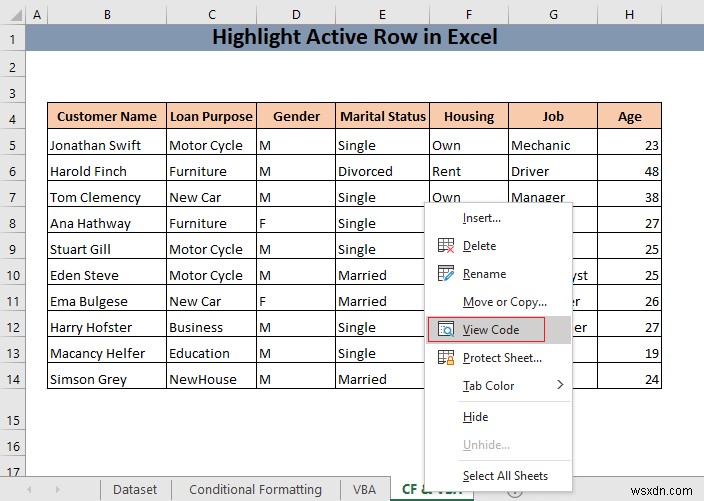Select column H header
This screenshot has width=704, height=501.
click(x=629, y=15)
